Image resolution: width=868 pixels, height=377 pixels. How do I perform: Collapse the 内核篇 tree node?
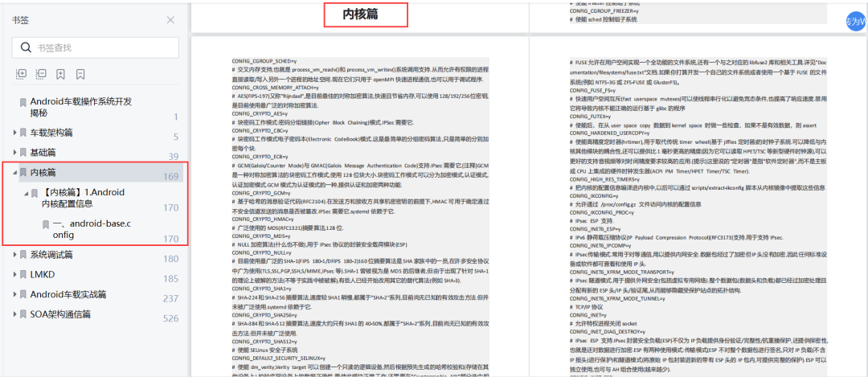(x=15, y=173)
